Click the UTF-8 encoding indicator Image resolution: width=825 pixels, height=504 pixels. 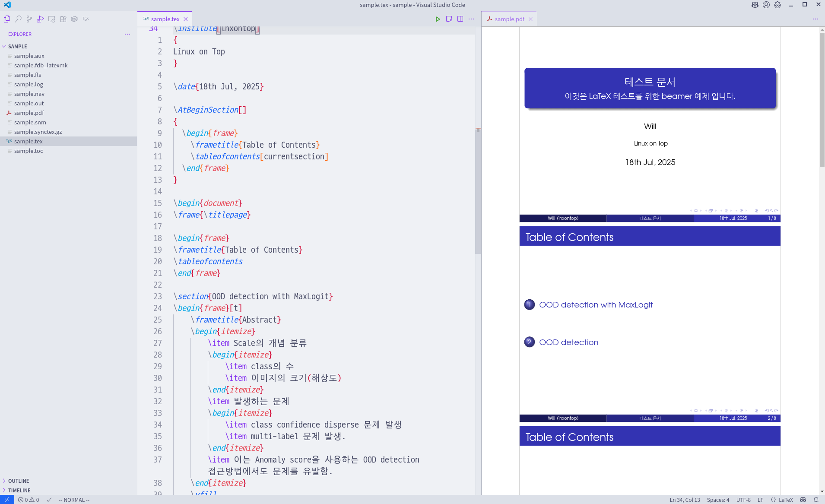(x=744, y=500)
